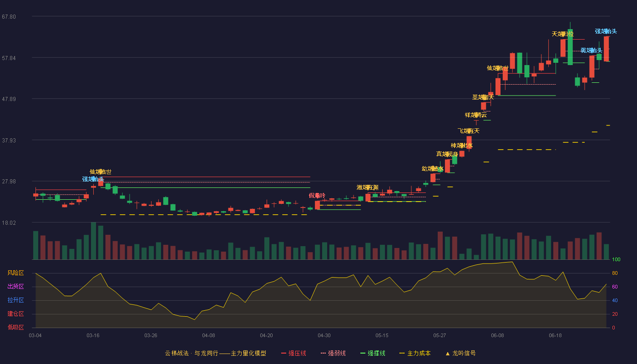
Task: Toggle the 强压线 legend item
Action: point(293,353)
